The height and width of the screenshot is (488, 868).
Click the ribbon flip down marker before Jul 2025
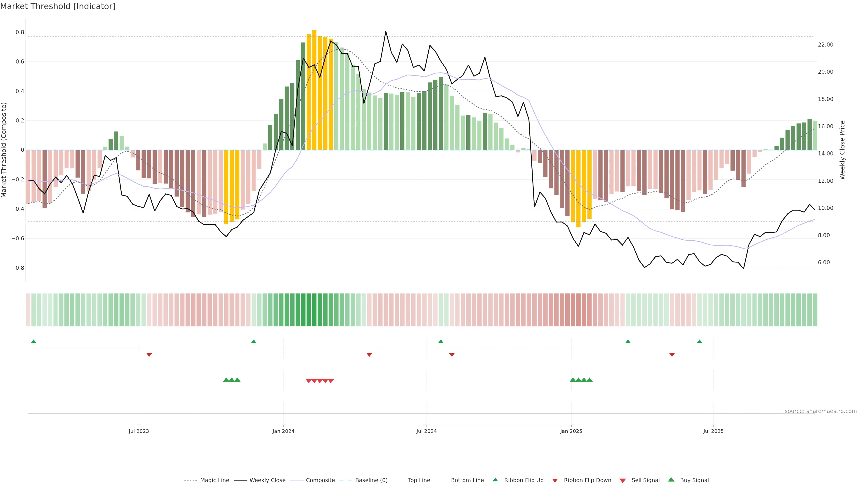point(672,355)
